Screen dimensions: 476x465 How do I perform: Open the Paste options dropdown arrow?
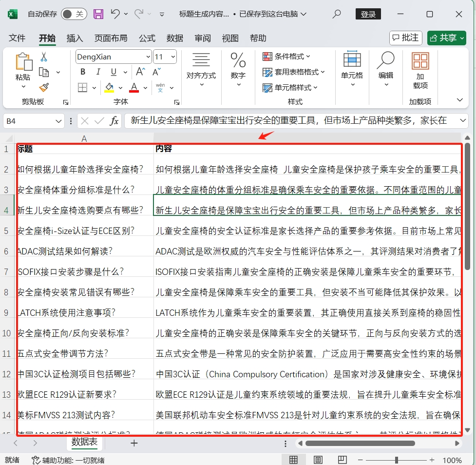[23, 87]
